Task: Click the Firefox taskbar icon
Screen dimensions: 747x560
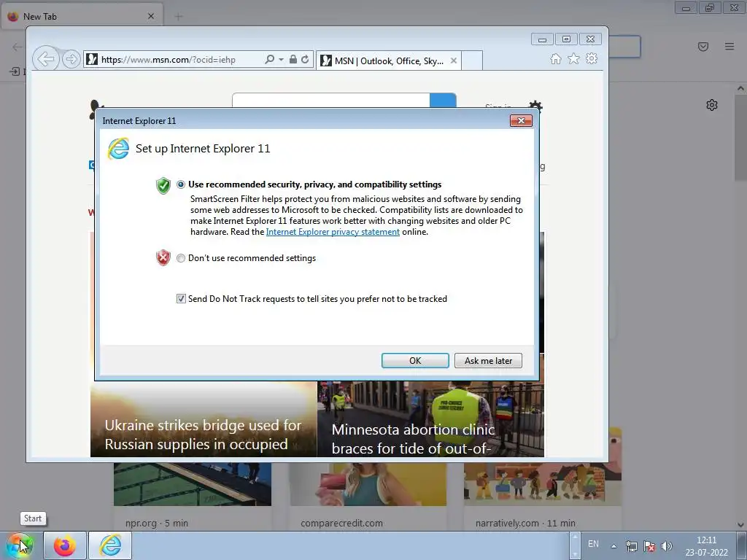Action: 65,545
